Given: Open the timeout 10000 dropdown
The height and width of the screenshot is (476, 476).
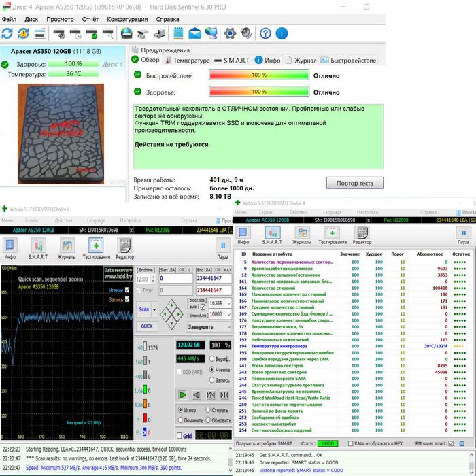Looking at the screenshot, I should click(228, 314).
